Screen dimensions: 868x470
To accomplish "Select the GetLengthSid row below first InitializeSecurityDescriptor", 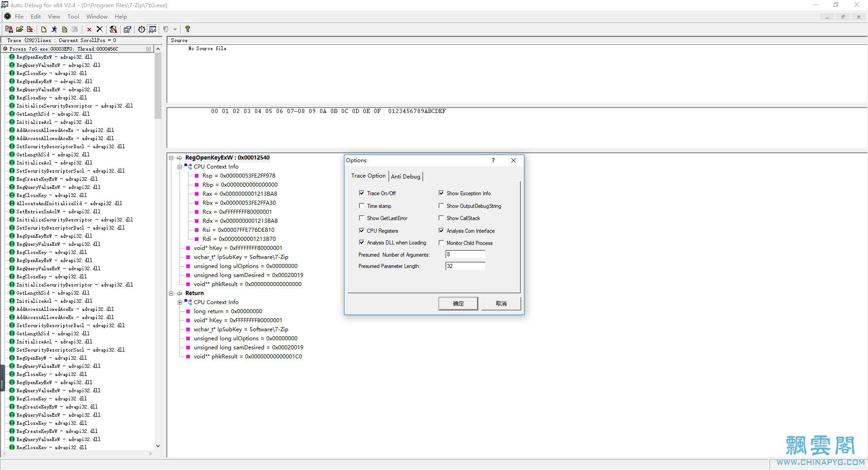I will pos(53,114).
